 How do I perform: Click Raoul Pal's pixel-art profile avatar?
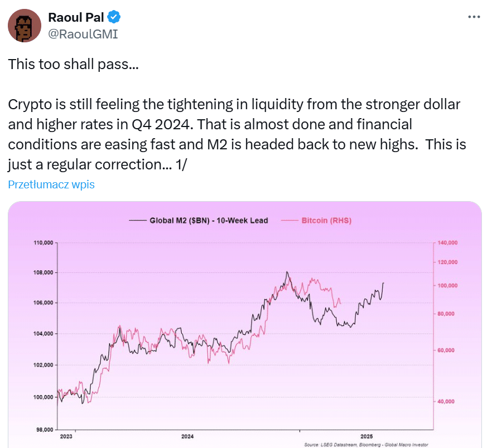pyautogui.click(x=25, y=26)
